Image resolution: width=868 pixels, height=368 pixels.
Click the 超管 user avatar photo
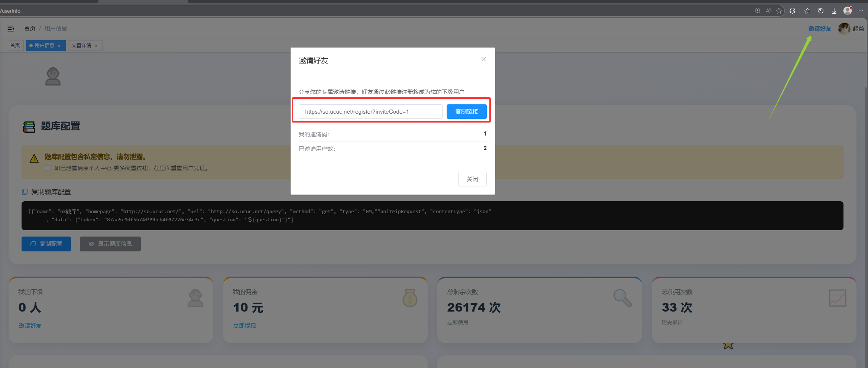[x=844, y=29]
